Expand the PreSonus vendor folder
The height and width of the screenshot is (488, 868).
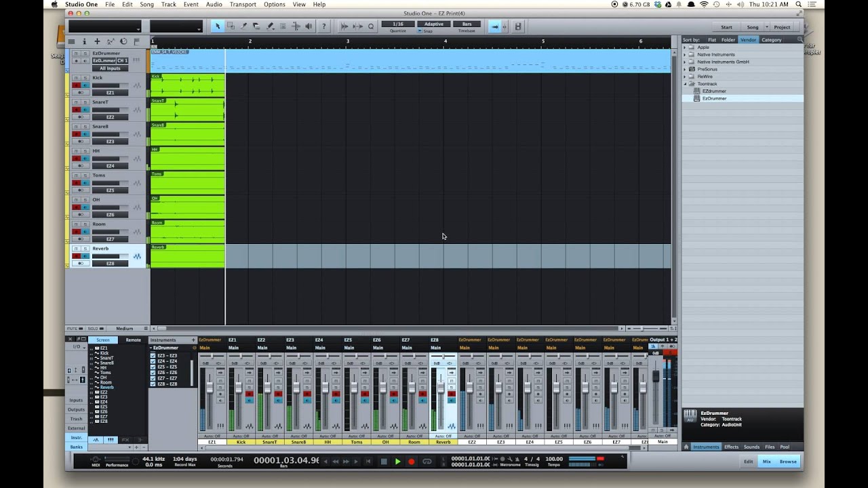(685, 69)
